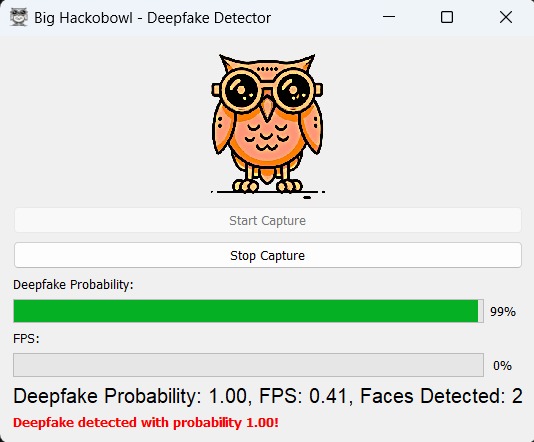Click the greyed-out Start Capture button
Image resolution: width=534 pixels, height=442 pixels.
[268, 220]
